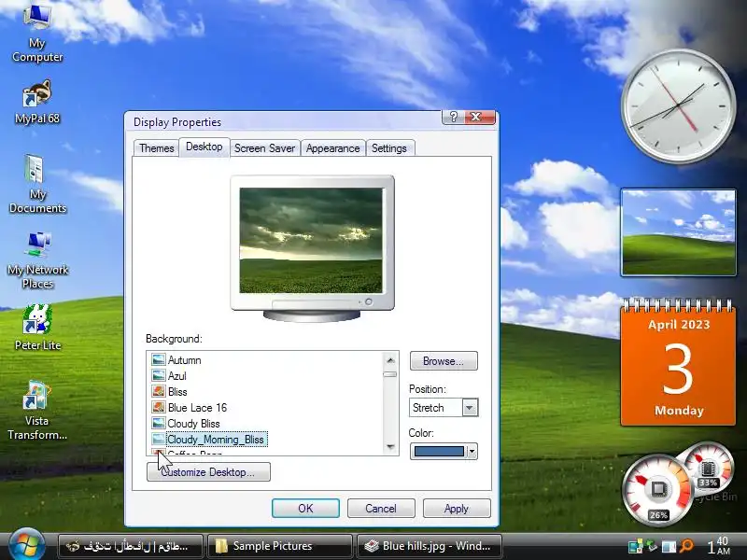Confirm with the OK button
747x560 pixels.
pyautogui.click(x=305, y=508)
